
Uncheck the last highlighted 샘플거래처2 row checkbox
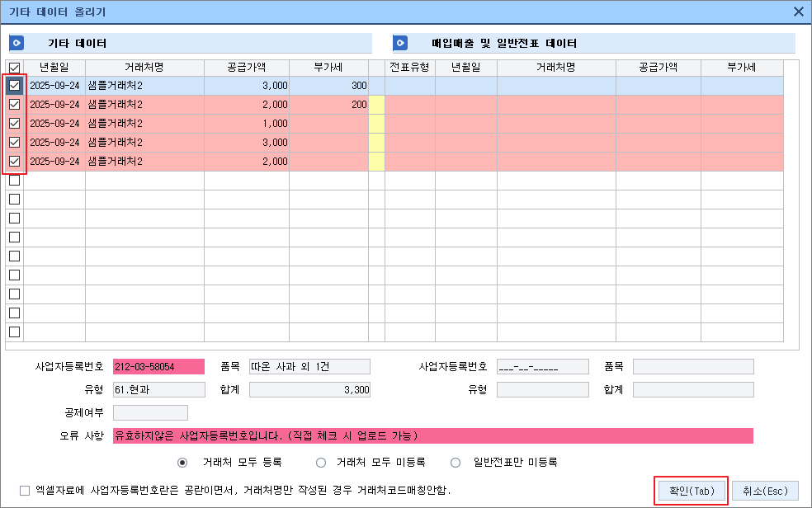point(14,161)
